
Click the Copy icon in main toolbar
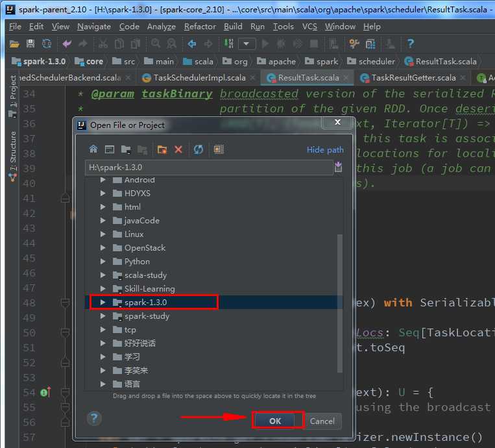(x=119, y=44)
